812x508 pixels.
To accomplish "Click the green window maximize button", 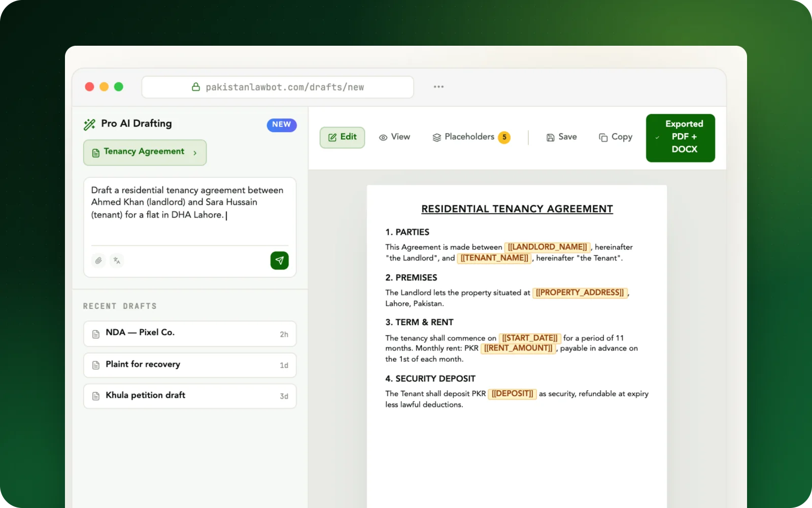I will click(x=119, y=87).
